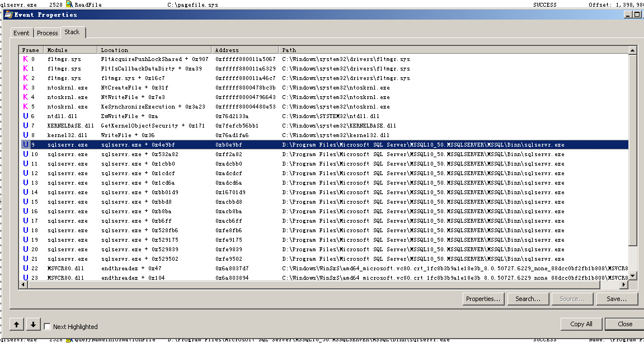The image size is (644, 343).
Task: Click the K icon of frame 4 NtWriteFile
Action: coord(26,97)
